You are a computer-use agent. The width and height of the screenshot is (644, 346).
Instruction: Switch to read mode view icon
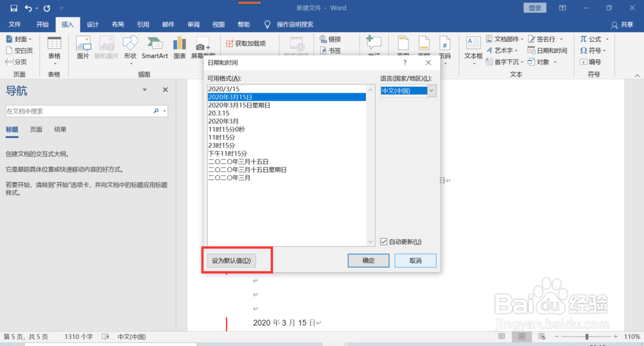click(x=502, y=336)
